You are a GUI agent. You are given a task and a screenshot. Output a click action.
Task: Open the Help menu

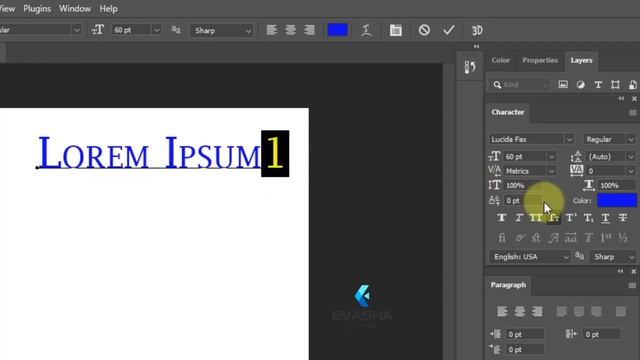109,9
